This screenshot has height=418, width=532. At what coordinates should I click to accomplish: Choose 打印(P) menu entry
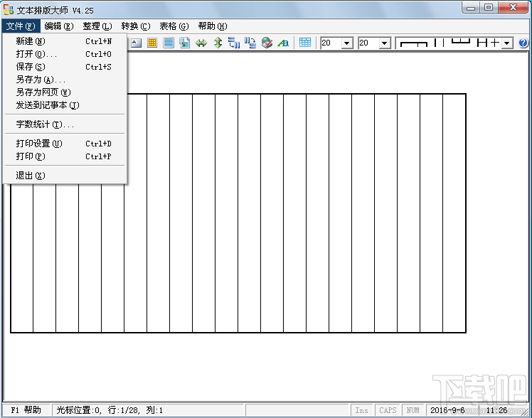(x=65, y=156)
